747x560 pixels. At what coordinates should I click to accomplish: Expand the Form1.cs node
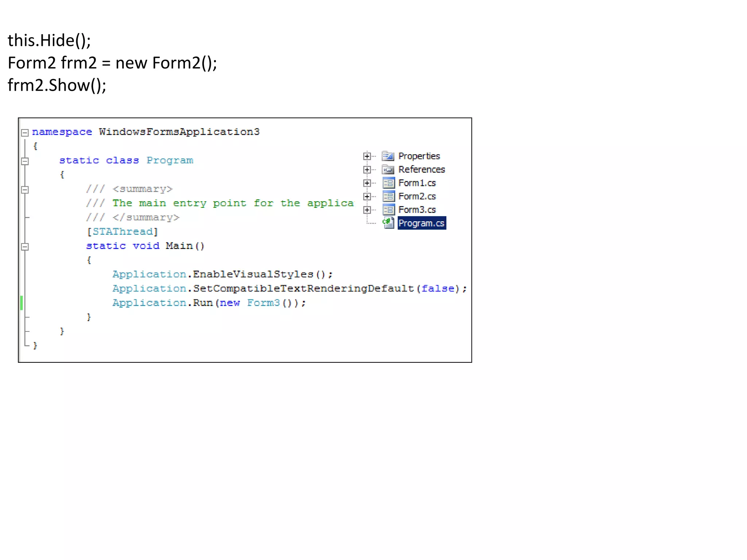[x=367, y=183]
